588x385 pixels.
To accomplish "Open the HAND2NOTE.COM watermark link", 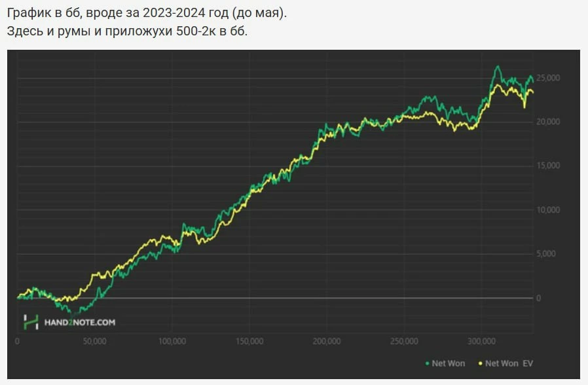I will click(79, 322).
